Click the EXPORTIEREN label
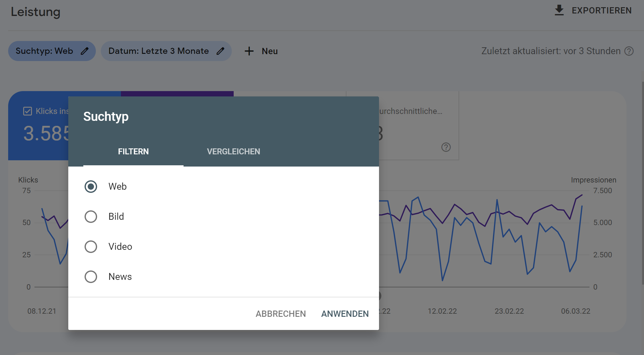The width and height of the screenshot is (644, 355). tap(602, 11)
